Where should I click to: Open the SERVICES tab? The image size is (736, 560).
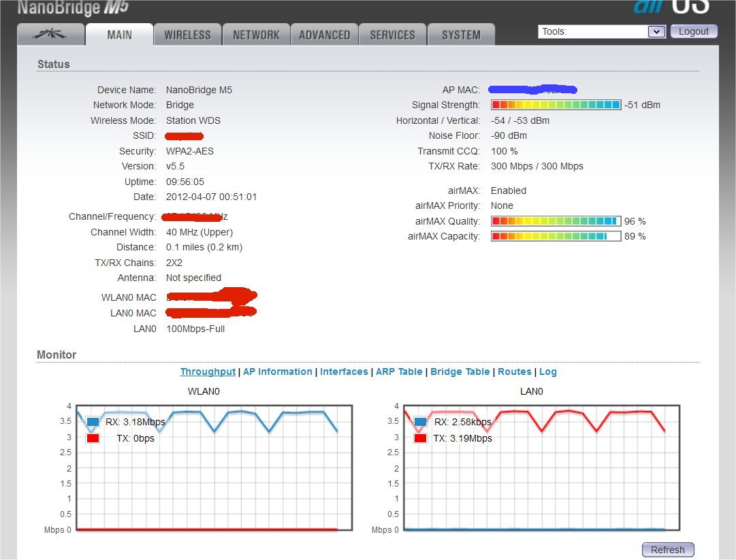(392, 34)
